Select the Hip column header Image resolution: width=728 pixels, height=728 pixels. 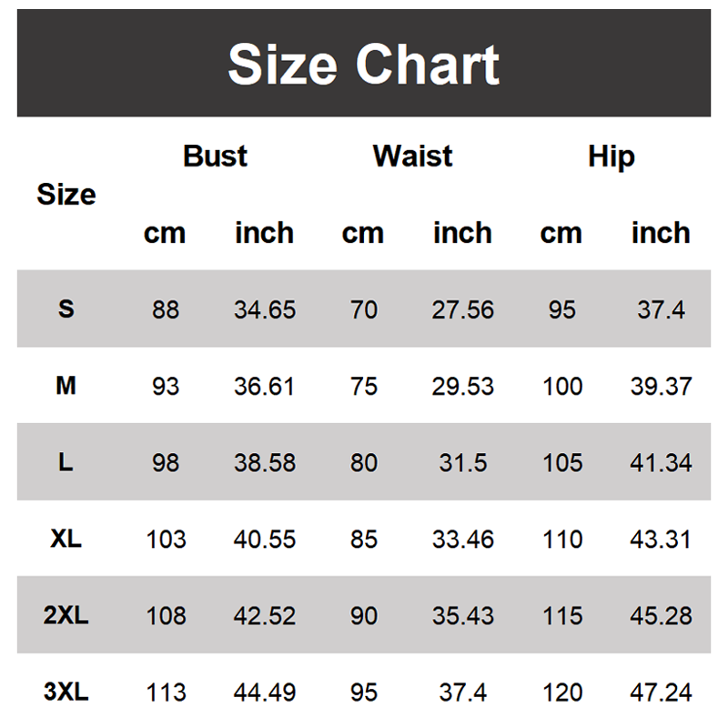[611, 156]
